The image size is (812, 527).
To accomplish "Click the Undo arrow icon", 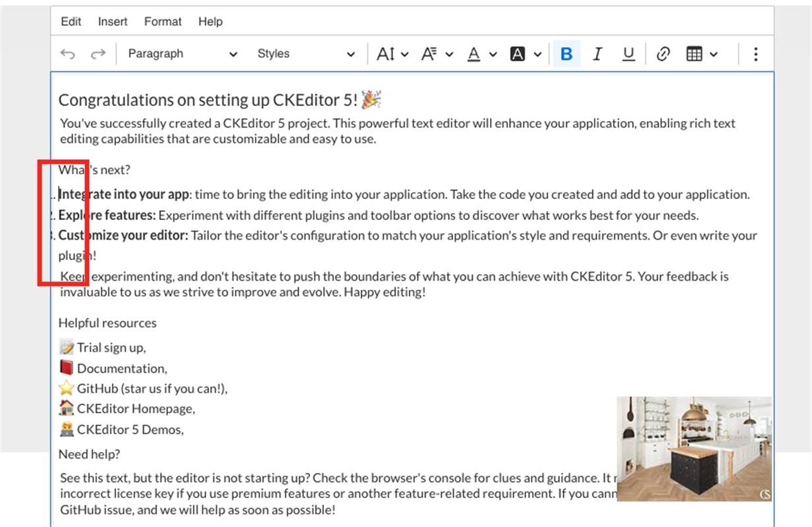I will tap(67, 54).
